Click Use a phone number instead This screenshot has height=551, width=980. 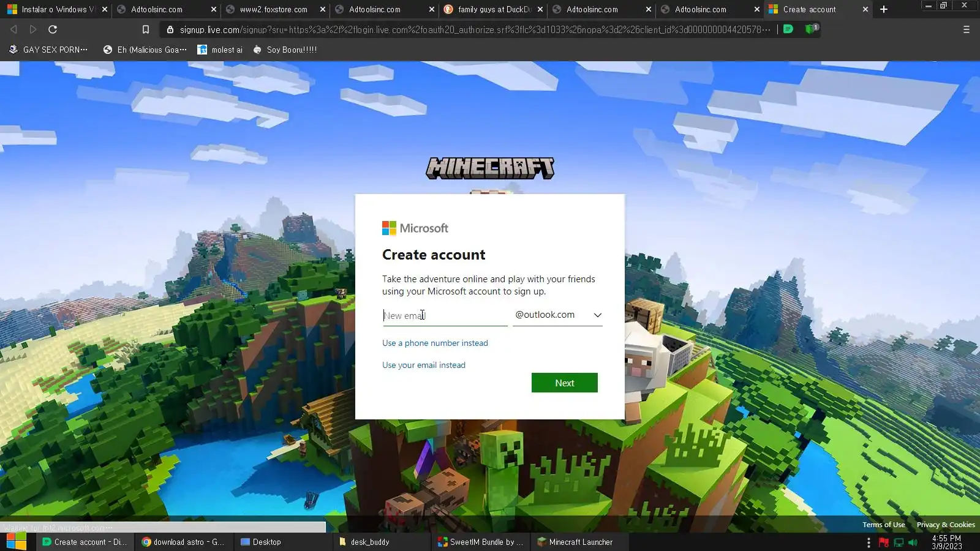point(435,343)
